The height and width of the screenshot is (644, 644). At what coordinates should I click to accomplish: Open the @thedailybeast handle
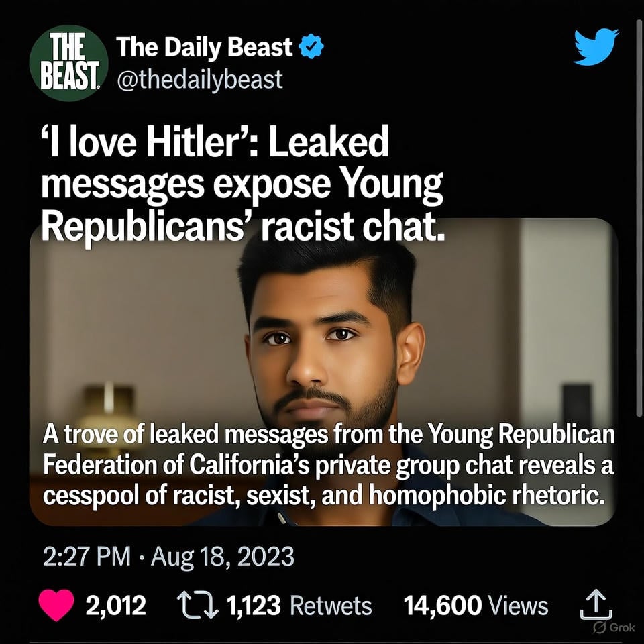tap(200, 79)
